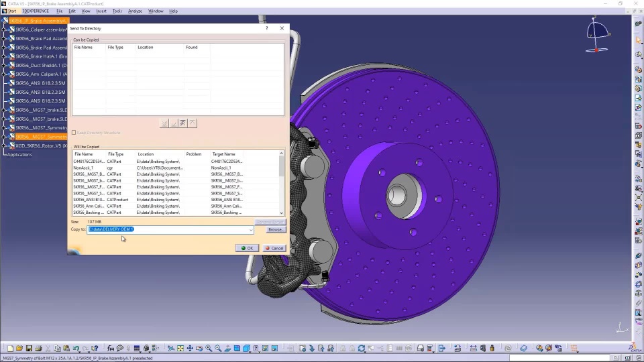Click scroll down arrow in Will be Copied

point(281,213)
